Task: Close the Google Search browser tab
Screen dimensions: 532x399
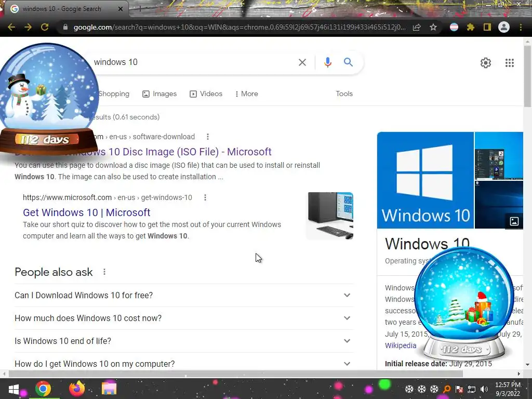Action: pos(121,9)
